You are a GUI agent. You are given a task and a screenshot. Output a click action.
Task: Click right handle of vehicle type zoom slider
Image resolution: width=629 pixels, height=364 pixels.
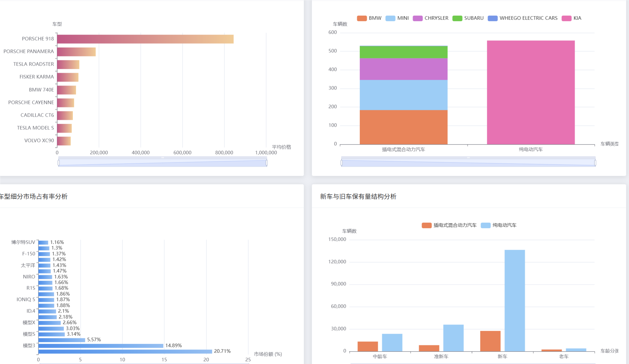point(595,163)
